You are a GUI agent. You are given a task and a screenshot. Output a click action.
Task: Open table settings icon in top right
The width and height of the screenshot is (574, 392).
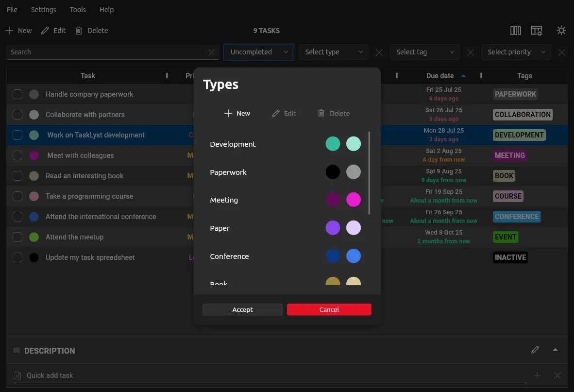click(x=536, y=31)
